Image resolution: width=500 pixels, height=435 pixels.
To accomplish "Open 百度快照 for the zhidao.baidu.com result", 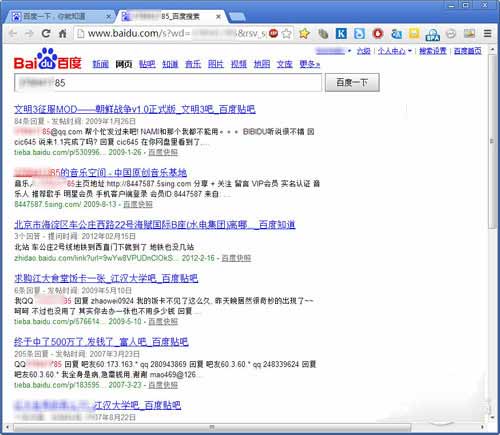I will [x=236, y=258].
